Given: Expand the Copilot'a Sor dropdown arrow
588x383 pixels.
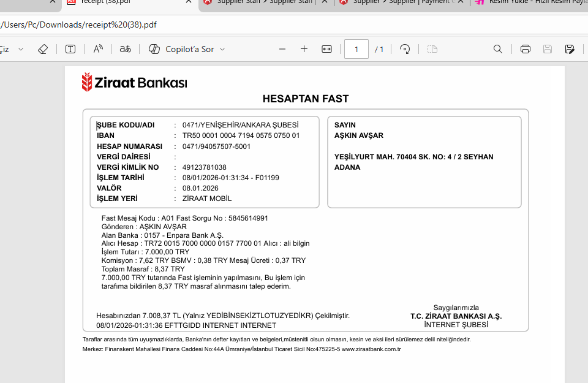Looking at the screenshot, I should [222, 49].
